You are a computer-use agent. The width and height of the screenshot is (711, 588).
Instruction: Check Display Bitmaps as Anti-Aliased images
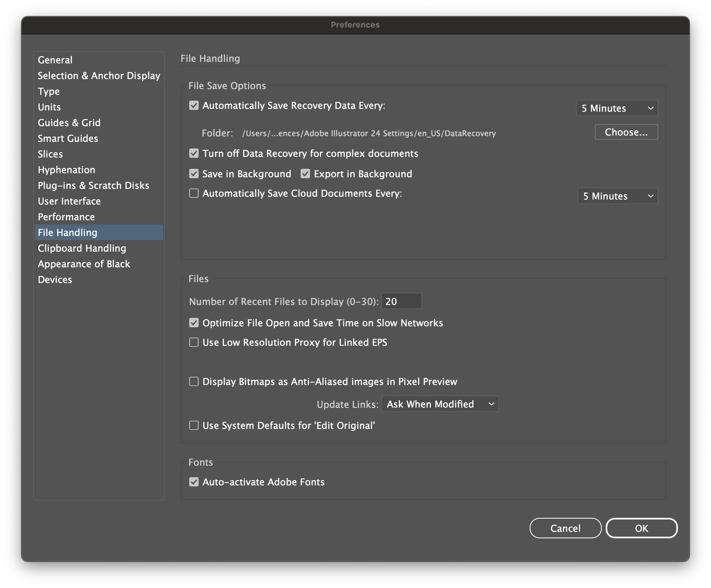(x=194, y=382)
